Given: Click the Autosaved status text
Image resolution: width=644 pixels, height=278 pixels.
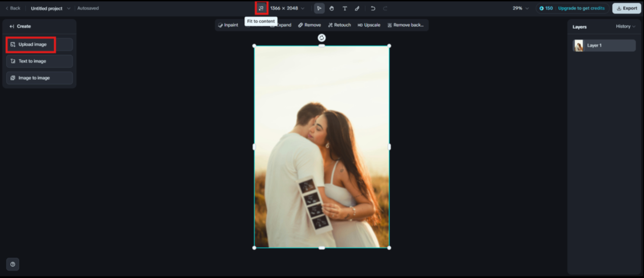Looking at the screenshot, I should 88,8.
